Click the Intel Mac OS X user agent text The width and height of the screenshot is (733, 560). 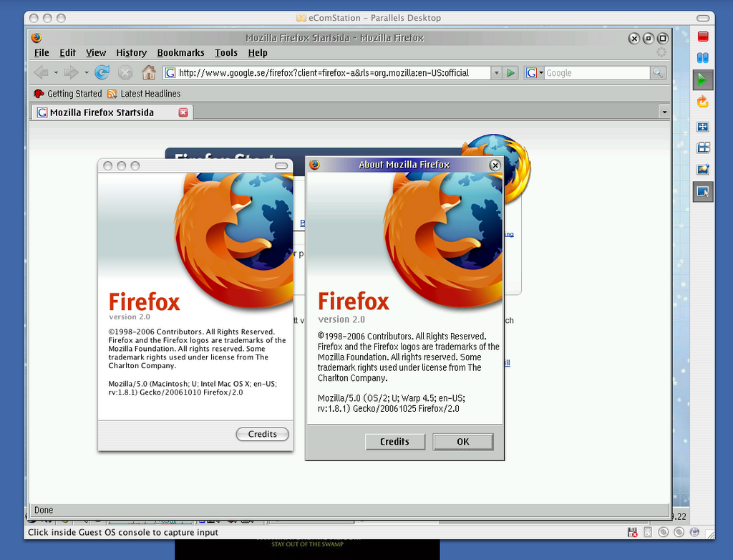(x=193, y=388)
